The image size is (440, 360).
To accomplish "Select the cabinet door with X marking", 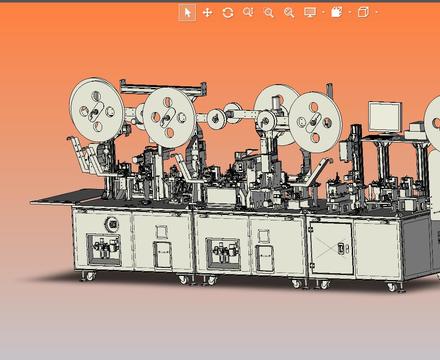I will 331,248.
